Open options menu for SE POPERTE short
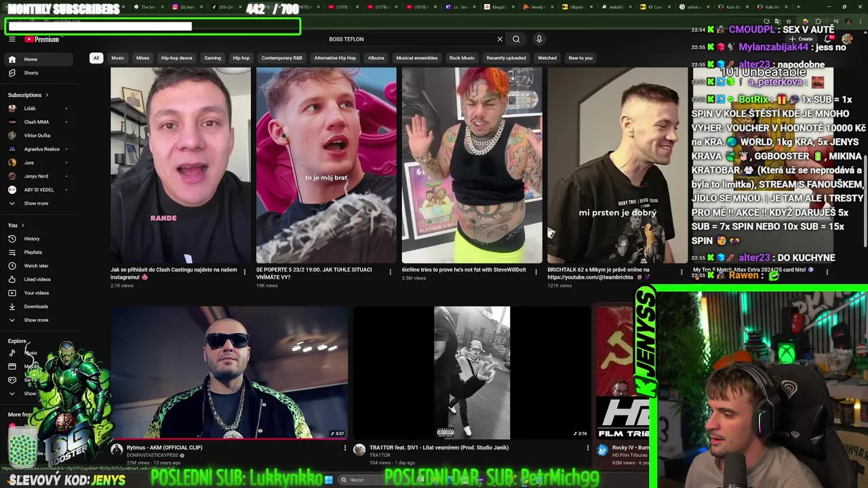This screenshot has width=868, height=488. (390, 272)
